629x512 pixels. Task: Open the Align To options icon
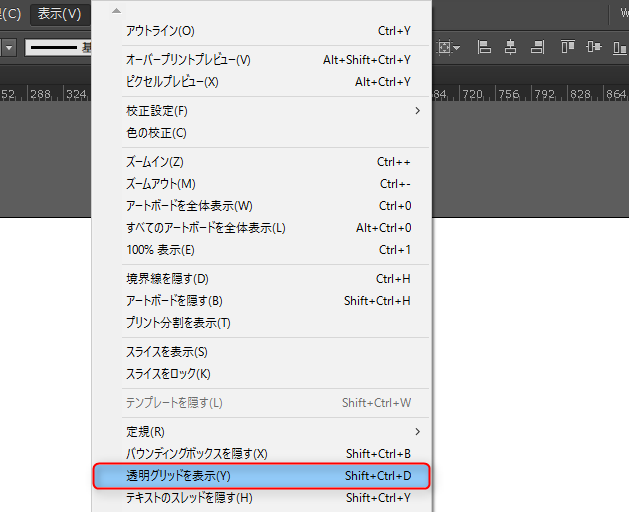pos(449,47)
